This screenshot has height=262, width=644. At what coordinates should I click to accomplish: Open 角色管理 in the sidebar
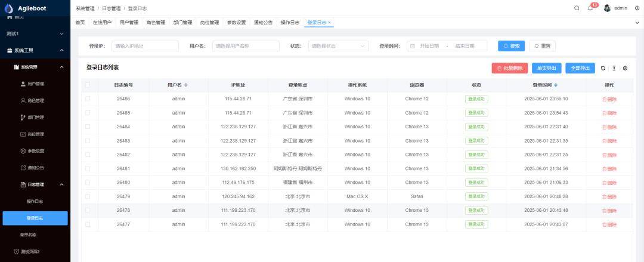click(x=35, y=101)
